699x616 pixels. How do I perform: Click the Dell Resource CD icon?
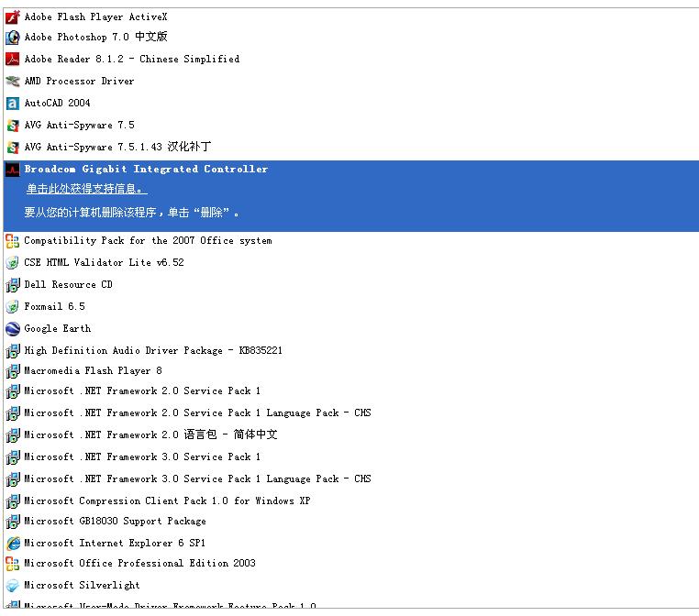pos(13,284)
